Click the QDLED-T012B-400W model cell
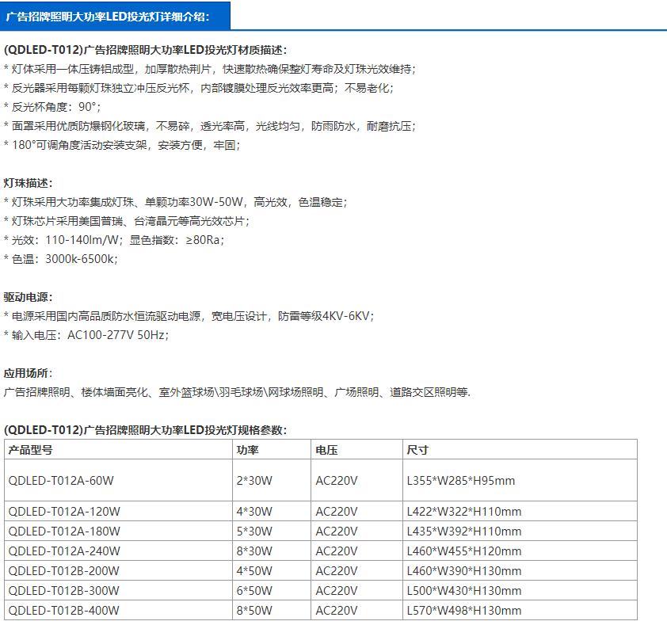Image resolution: width=667 pixels, height=644 pixels. pyautogui.click(x=118, y=611)
